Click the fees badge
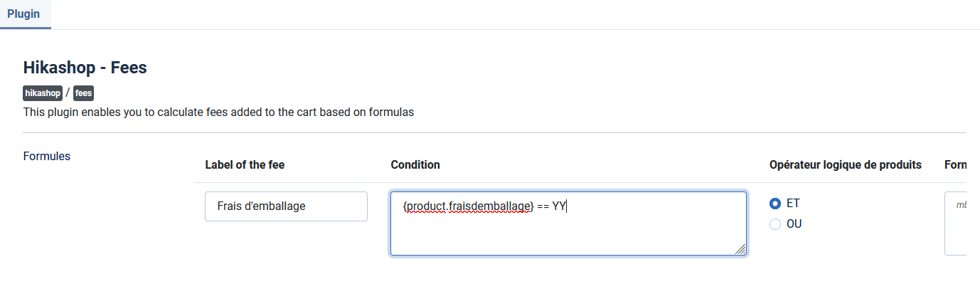Screen dimensions: 980x289 click(x=84, y=93)
